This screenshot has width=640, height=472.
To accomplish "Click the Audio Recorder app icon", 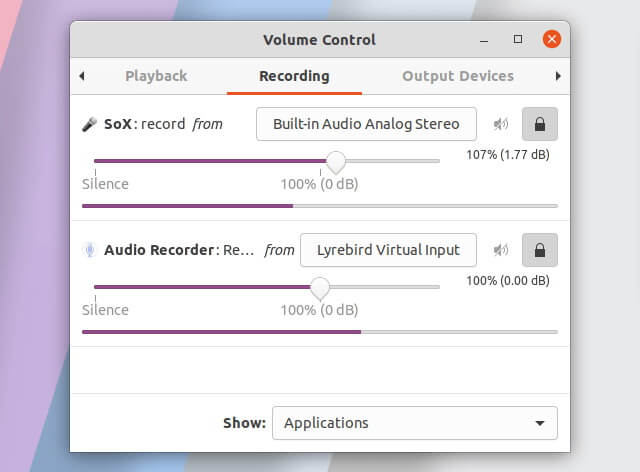I will [x=89, y=250].
